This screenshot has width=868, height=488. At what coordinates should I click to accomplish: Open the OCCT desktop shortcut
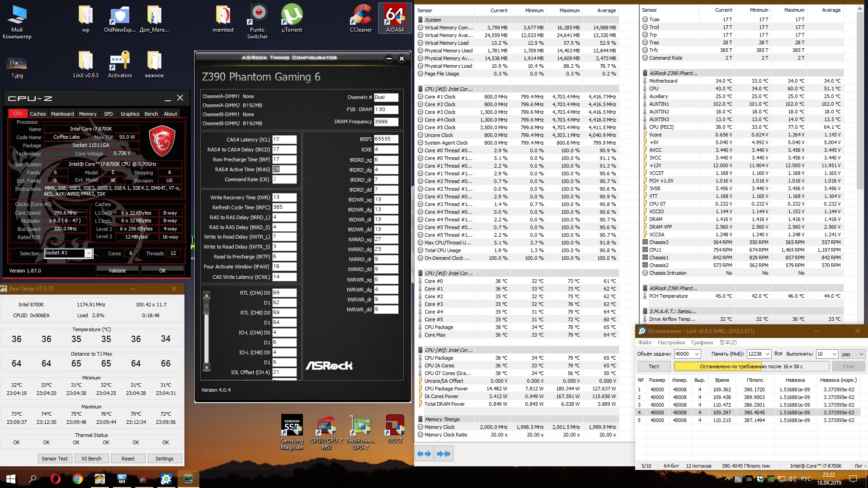(395, 429)
